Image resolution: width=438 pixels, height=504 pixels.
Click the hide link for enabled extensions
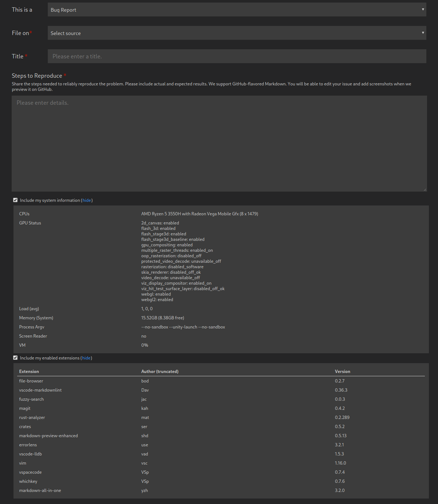pos(86,358)
